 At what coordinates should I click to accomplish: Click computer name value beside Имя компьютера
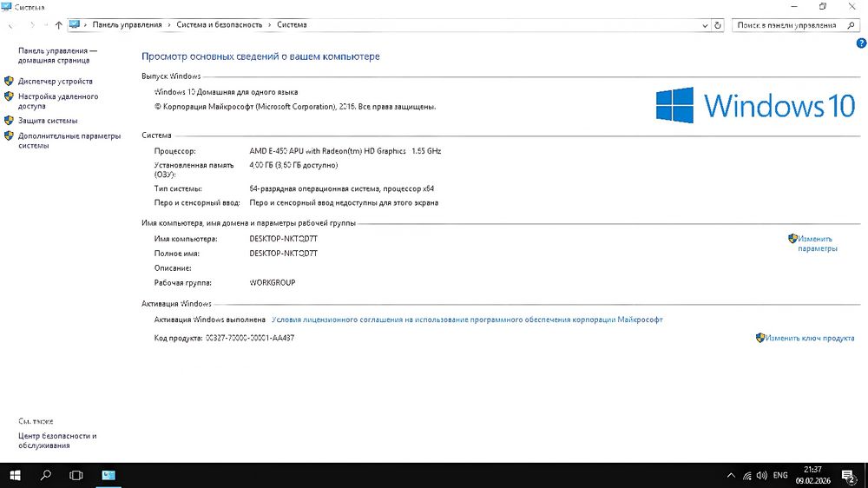[x=284, y=239]
